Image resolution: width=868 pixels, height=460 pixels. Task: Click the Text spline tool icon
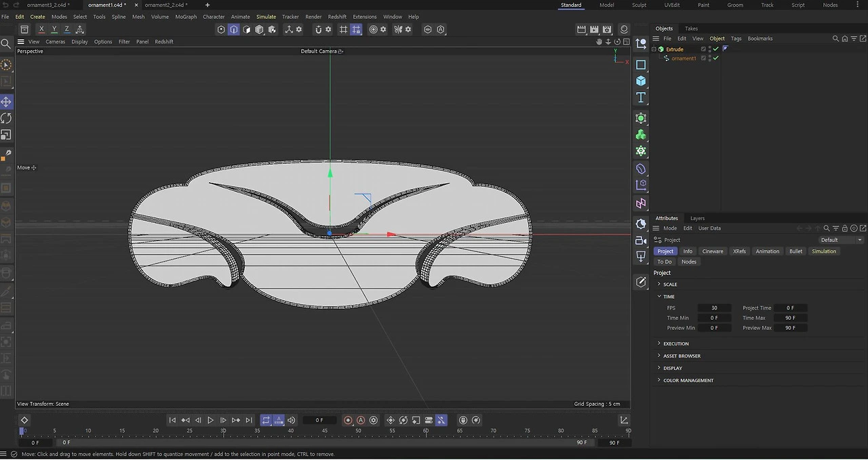point(641,98)
